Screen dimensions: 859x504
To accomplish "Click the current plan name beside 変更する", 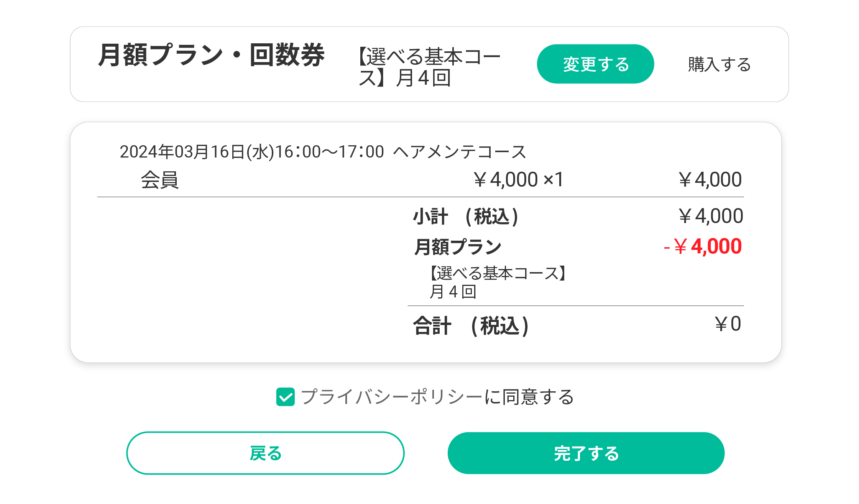I will tap(429, 67).
